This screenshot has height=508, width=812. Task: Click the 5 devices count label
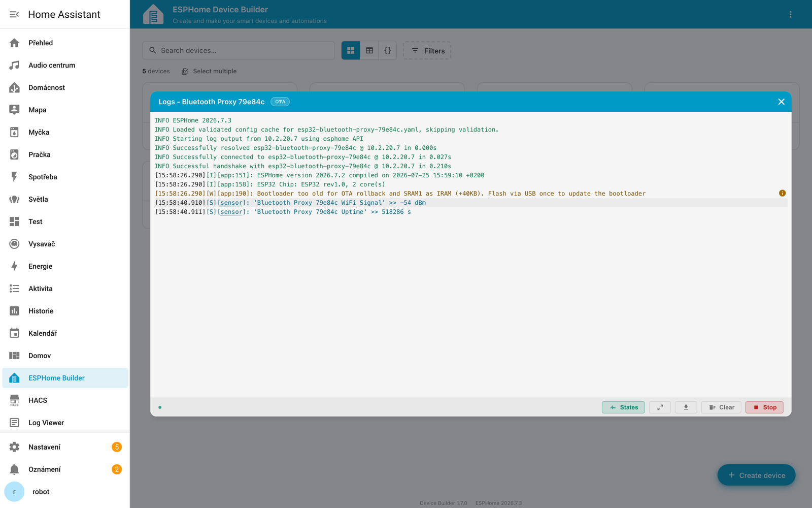tap(156, 71)
